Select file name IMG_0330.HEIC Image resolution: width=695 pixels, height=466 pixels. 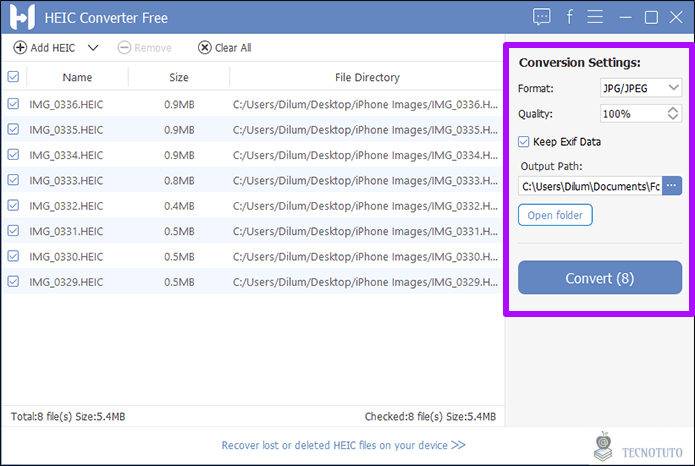click(66, 256)
